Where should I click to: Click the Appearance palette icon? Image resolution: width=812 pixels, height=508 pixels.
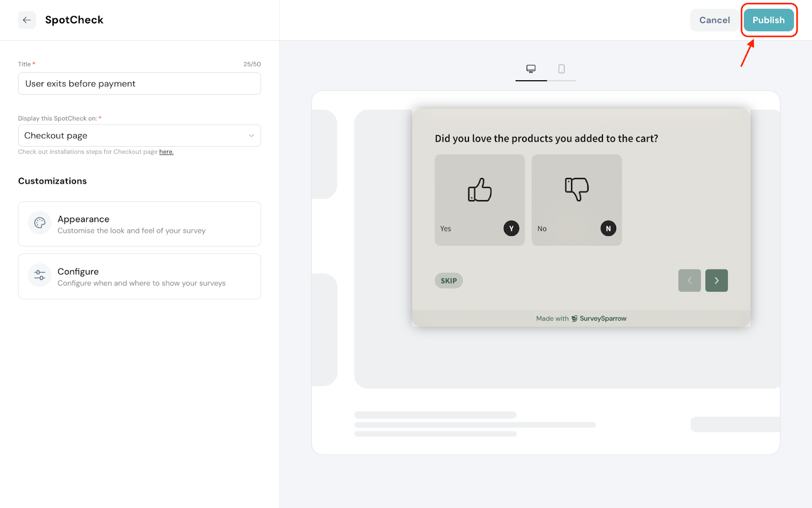coord(40,223)
